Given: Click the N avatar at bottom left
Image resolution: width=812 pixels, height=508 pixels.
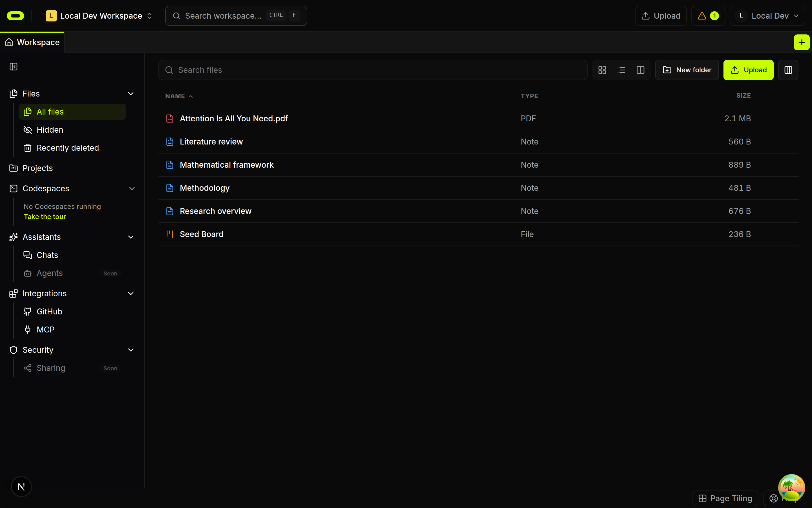Looking at the screenshot, I should coord(21,486).
